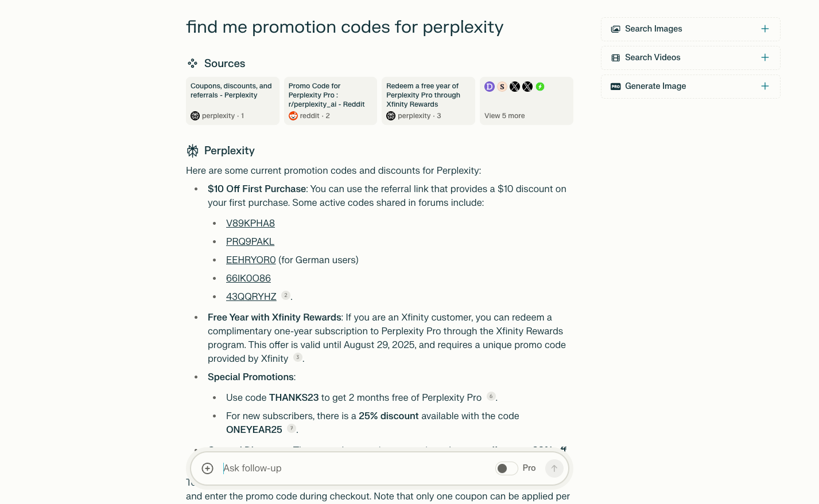
Task: Open the V89KPHA8 code link
Action: [250, 223]
